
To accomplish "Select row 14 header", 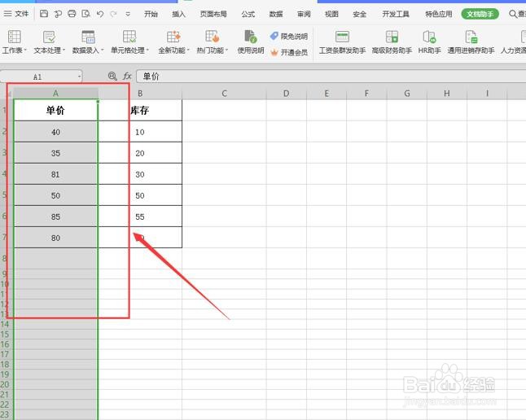I will [5, 324].
